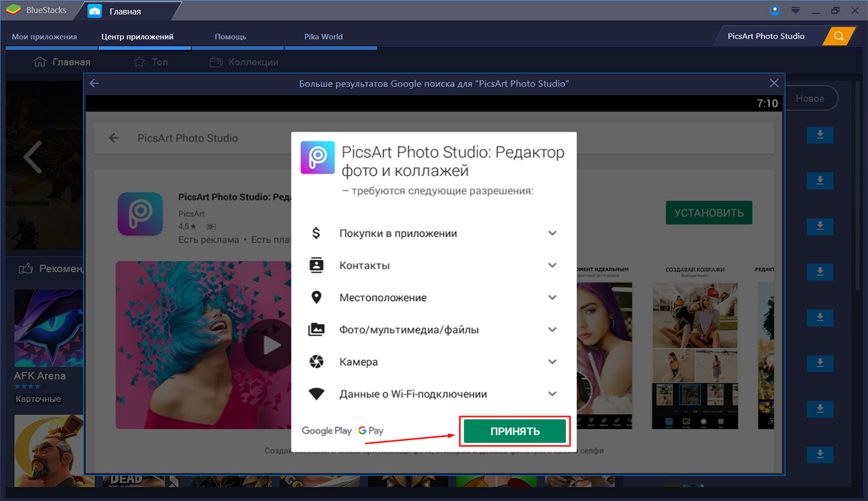Click the account avatar icon in title bar
This screenshot has width=868, height=501.
tap(775, 10)
